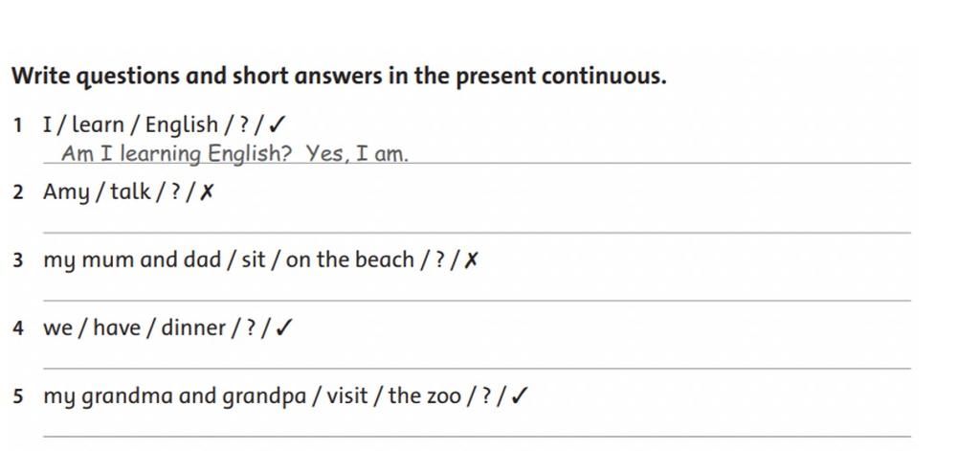Click item number 1
The image size is (980, 451).
[17, 125]
